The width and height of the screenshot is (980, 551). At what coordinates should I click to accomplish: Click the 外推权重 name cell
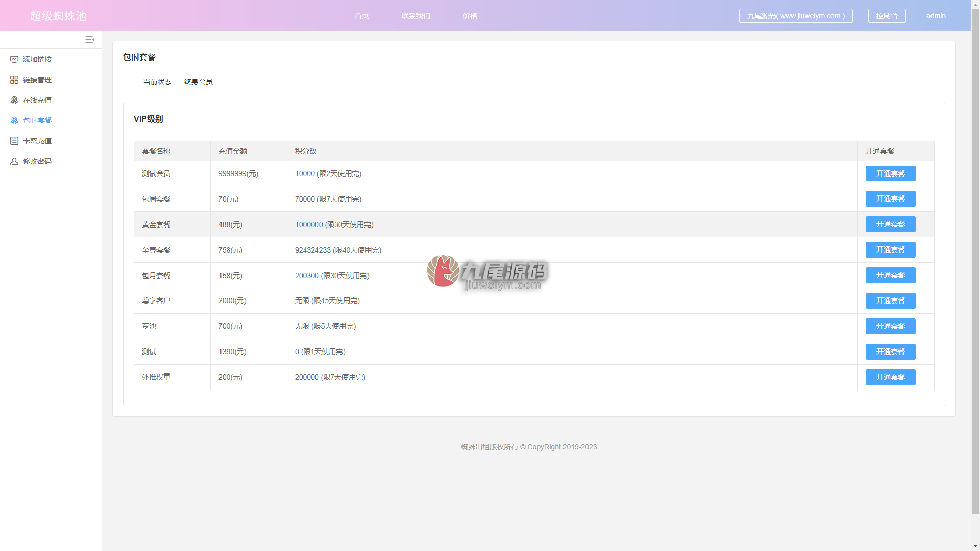pos(172,378)
